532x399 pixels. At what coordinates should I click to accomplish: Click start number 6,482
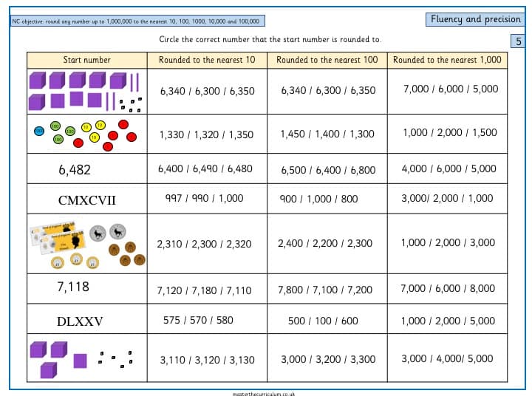tap(75, 170)
